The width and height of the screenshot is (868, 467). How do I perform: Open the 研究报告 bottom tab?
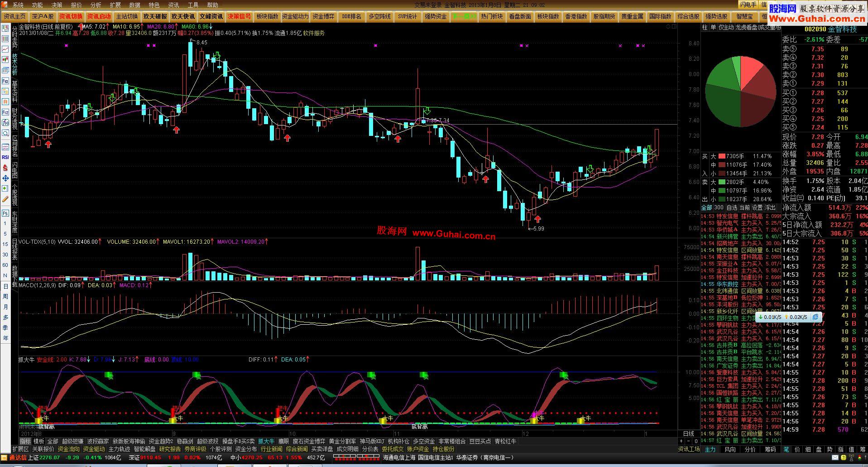170,449
